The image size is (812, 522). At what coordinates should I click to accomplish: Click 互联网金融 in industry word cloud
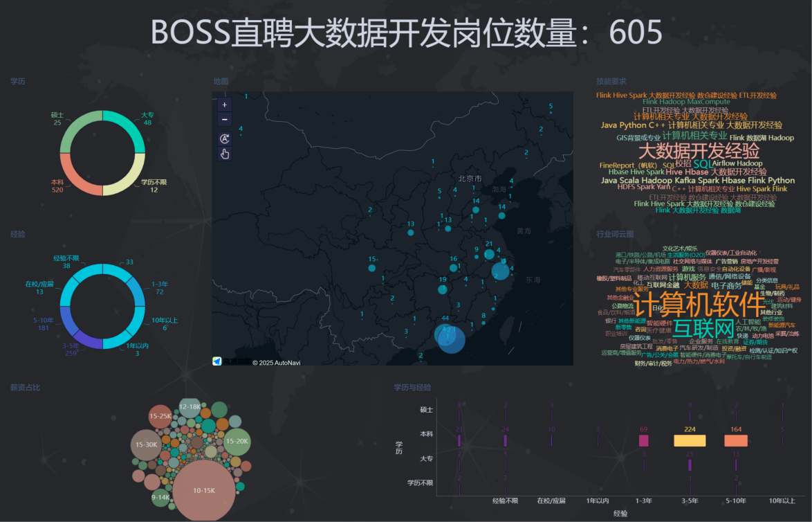click(x=663, y=285)
